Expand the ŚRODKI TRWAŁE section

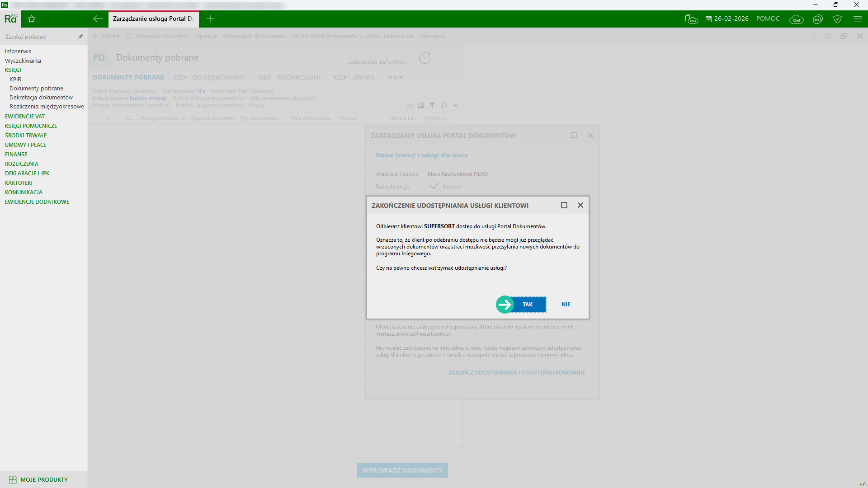[26, 136]
